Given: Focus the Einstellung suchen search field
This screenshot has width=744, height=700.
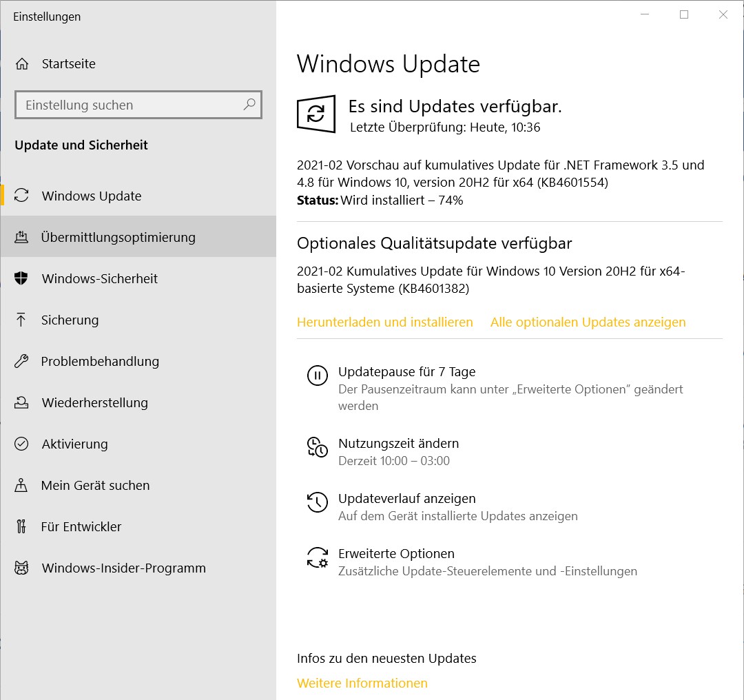Looking at the screenshot, I should click(x=138, y=105).
